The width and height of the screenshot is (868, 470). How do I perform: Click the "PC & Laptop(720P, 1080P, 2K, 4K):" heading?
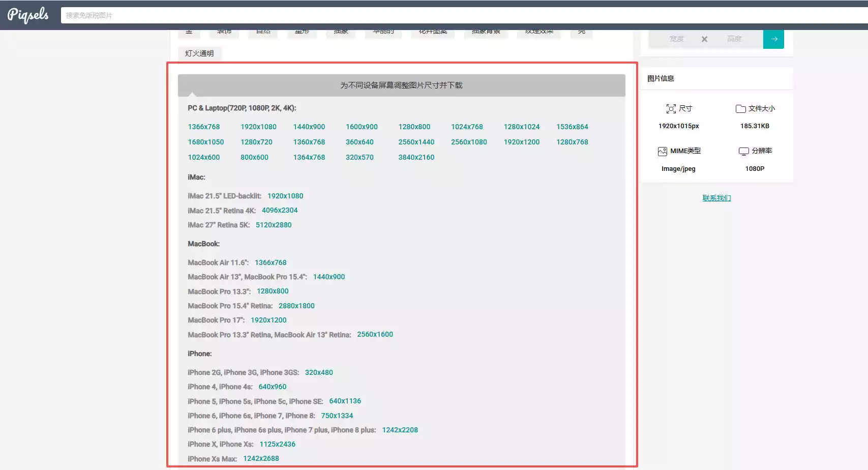click(242, 108)
